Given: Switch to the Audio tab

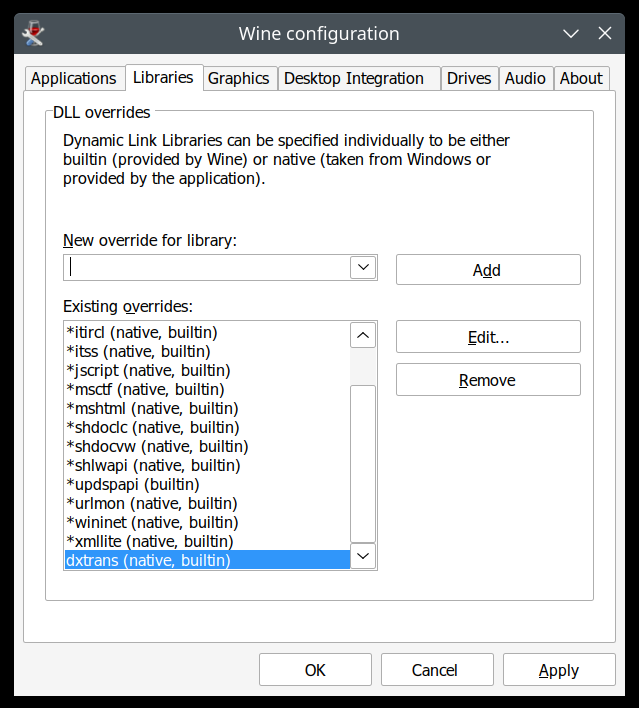Looking at the screenshot, I should pyautogui.click(x=526, y=79).
